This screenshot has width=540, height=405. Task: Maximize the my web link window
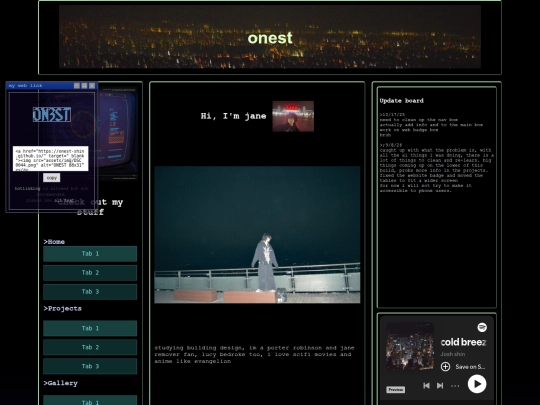(84, 85)
